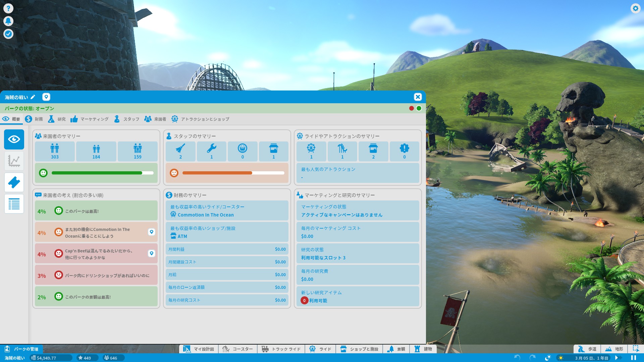The image size is (644, 362).
Task: Open the settings gear icon
Action: [635, 8]
